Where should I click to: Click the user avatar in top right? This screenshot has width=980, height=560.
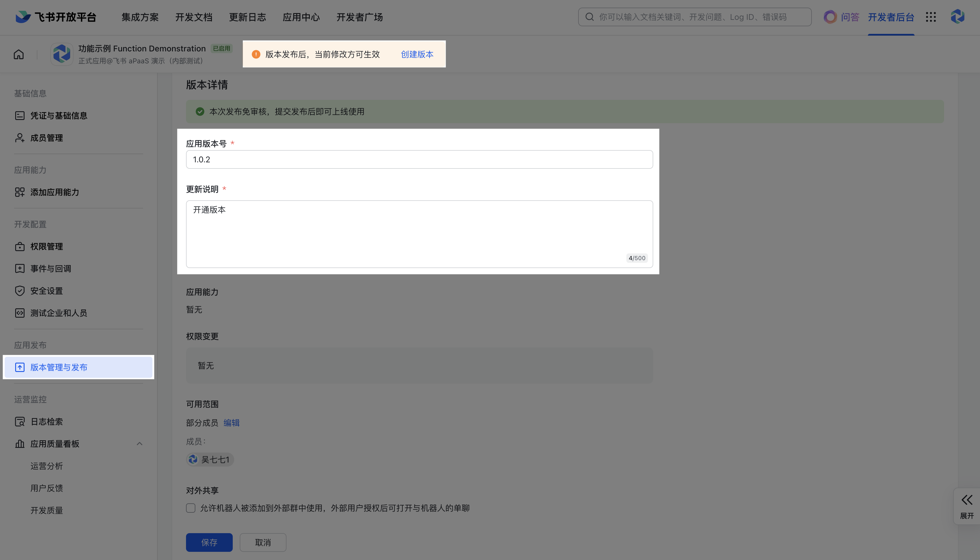pyautogui.click(x=958, y=17)
